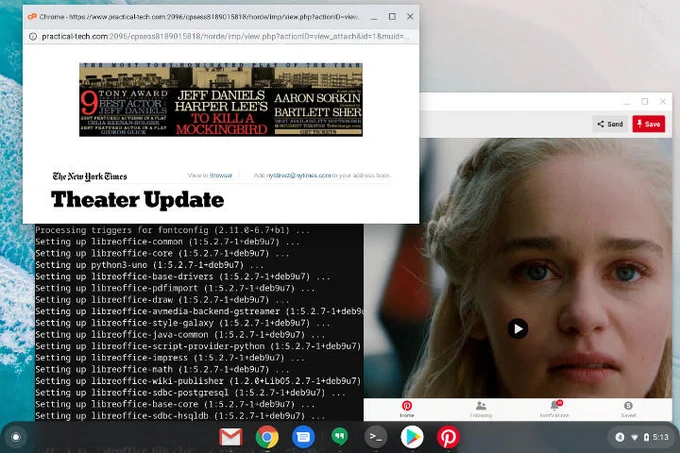Minimize the Pinterest window
680x453 pixels.
click(x=626, y=102)
